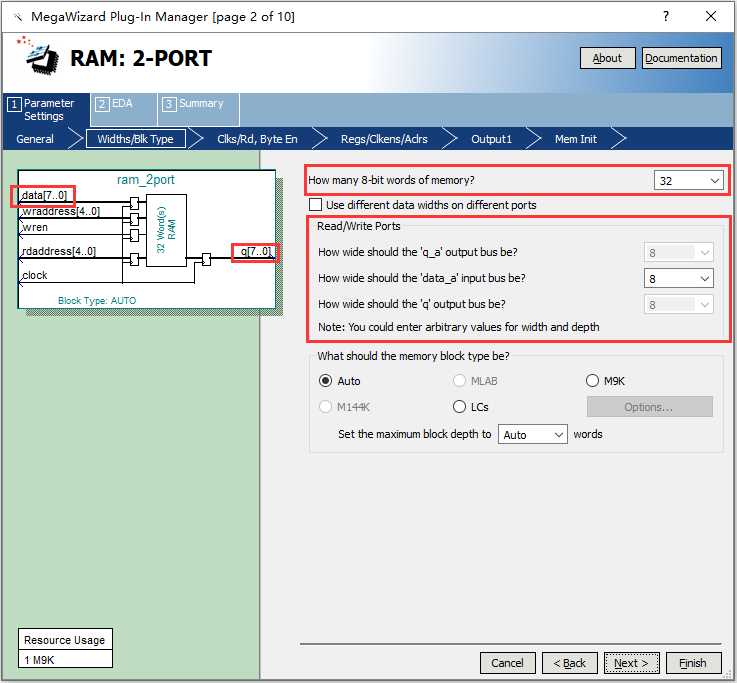The image size is (737, 683).
Task: Click the rdaddress[4..0] port label
Action: click(59, 251)
